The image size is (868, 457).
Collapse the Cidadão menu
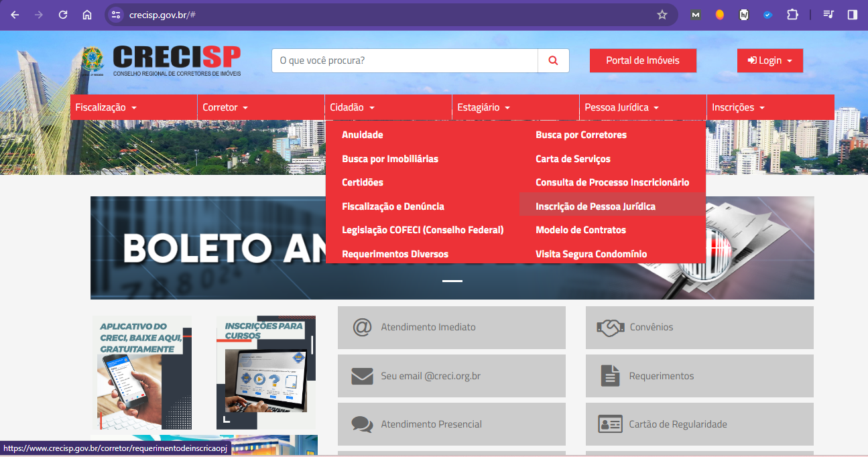pos(388,107)
